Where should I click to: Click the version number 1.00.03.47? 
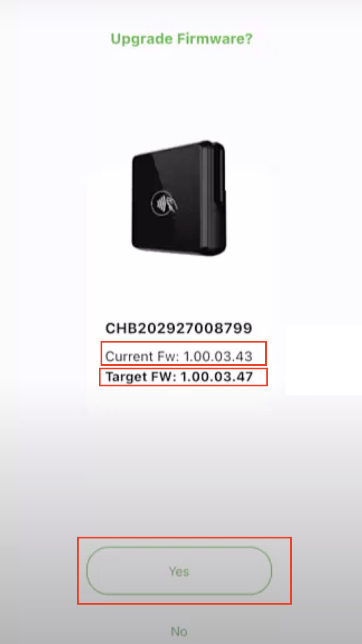tap(217, 377)
